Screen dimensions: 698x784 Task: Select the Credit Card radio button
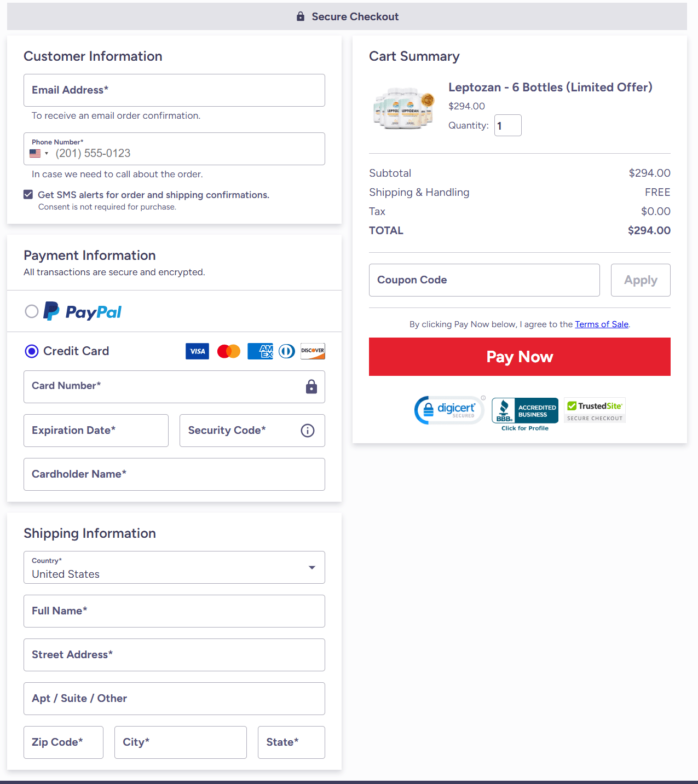(32, 351)
